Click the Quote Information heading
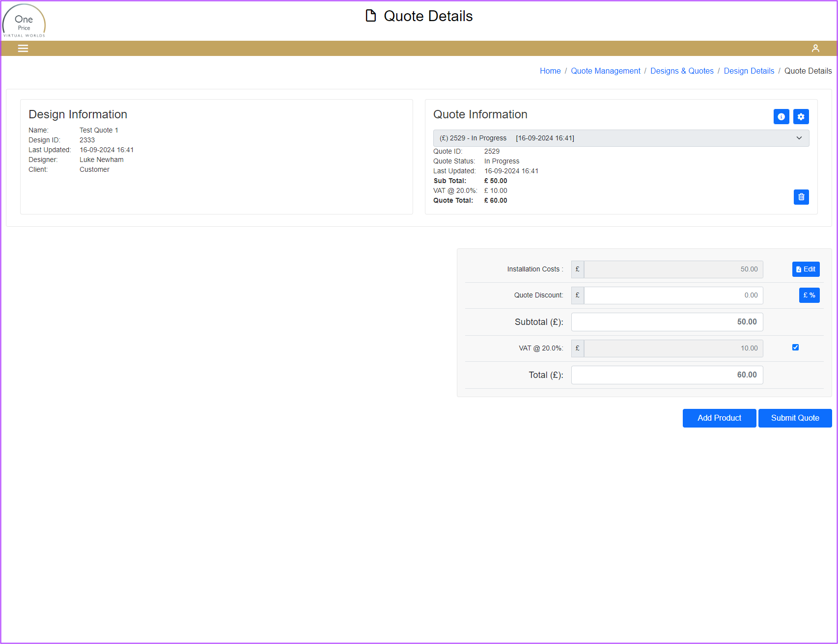838x644 pixels. pyautogui.click(x=480, y=114)
